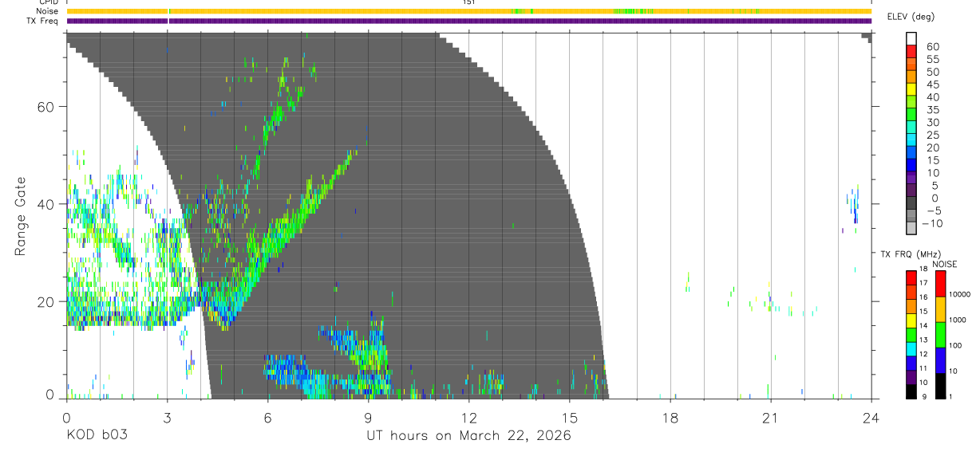Click the NOISE legend title
980x452 pixels.
tap(944, 264)
